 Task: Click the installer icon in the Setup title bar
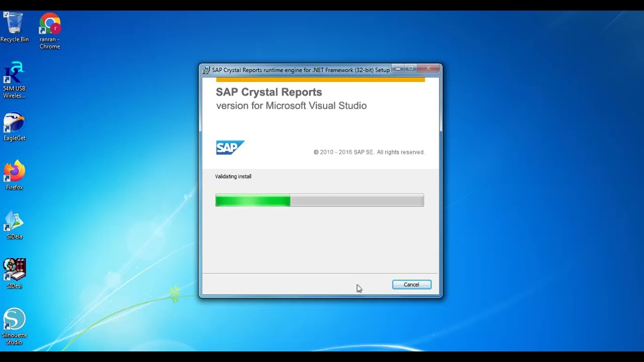[x=206, y=70]
